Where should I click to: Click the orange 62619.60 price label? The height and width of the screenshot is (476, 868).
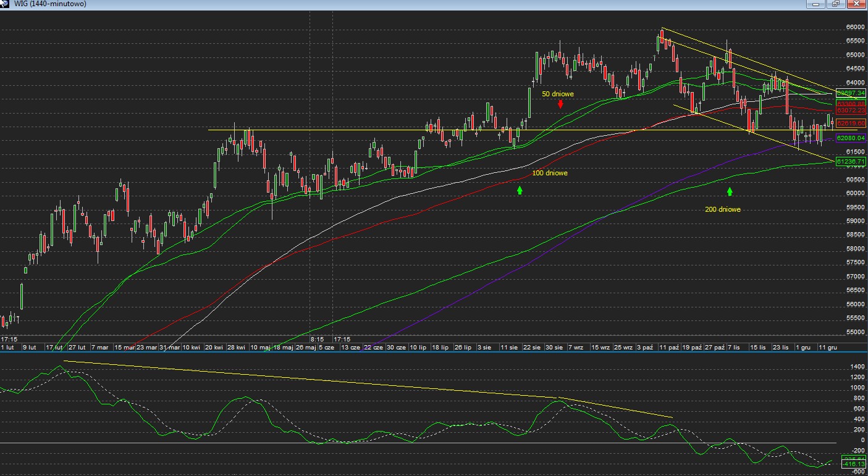point(851,123)
